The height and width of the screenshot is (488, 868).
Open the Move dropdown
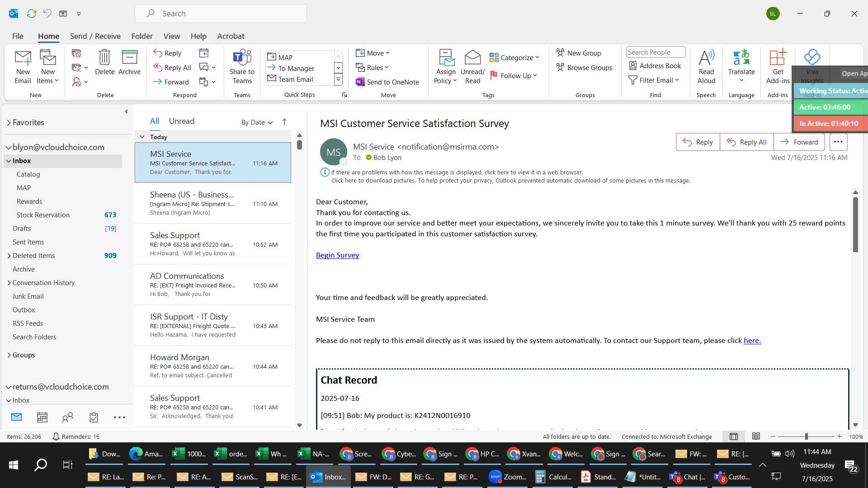pos(373,53)
